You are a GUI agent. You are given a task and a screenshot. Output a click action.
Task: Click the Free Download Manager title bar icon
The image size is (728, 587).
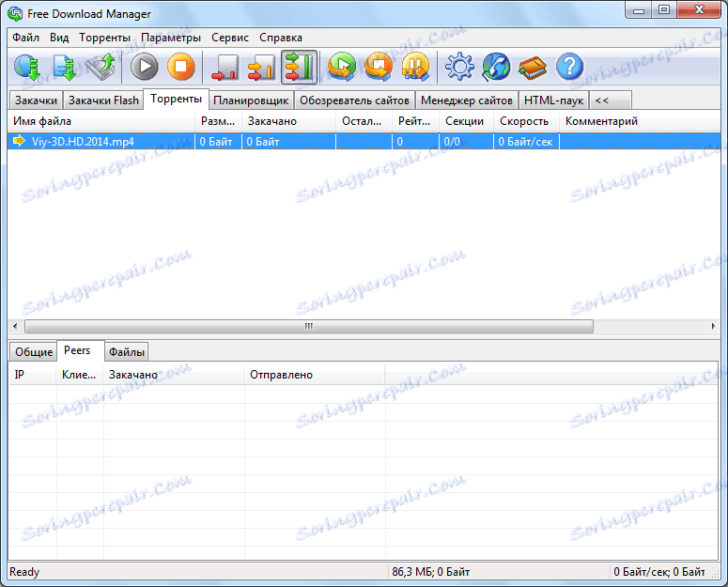coord(15,14)
